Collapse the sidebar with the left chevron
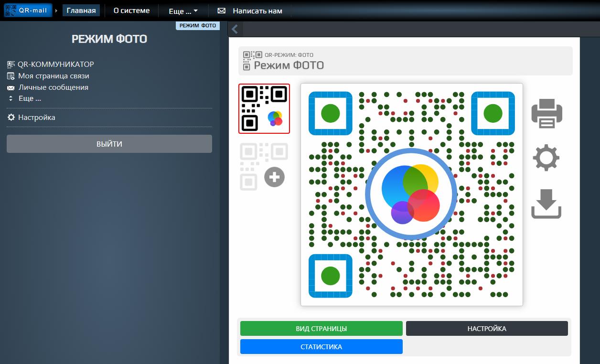600x364 pixels. point(235,29)
